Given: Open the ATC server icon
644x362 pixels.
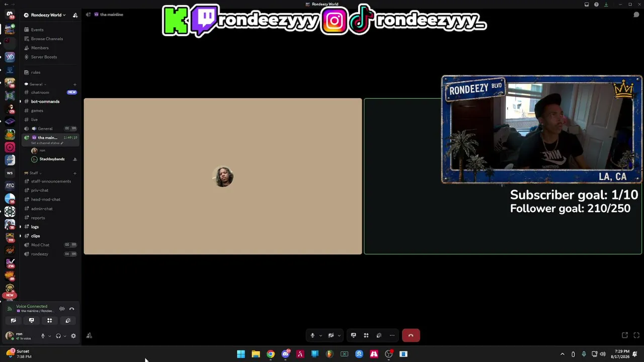Looking at the screenshot, I should 10,186.
